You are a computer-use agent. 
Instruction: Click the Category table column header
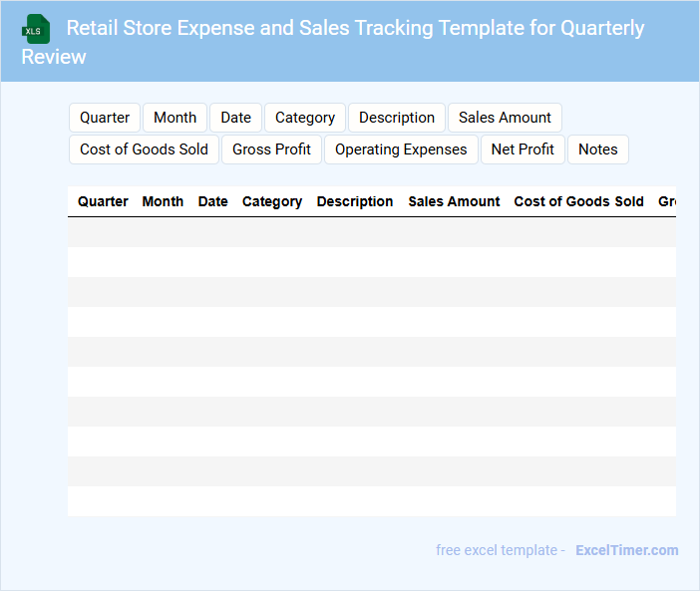(272, 201)
